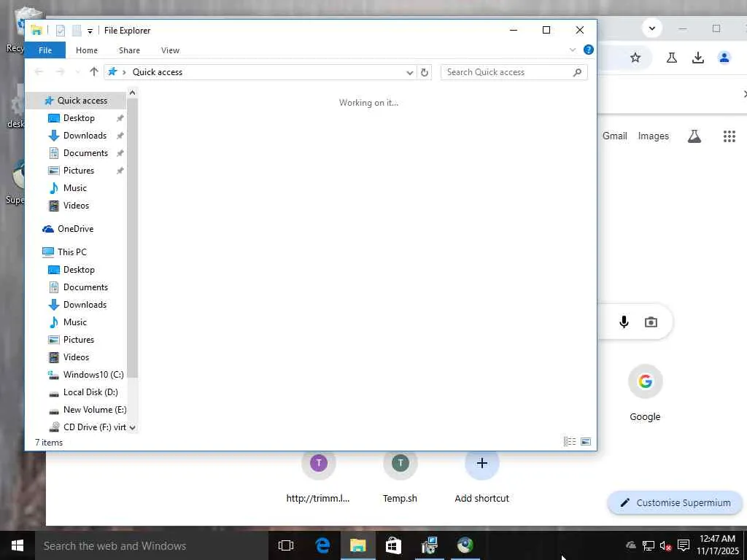
Task: Click the browser Labs flask toolbar icon
Action: pos(672,58)
